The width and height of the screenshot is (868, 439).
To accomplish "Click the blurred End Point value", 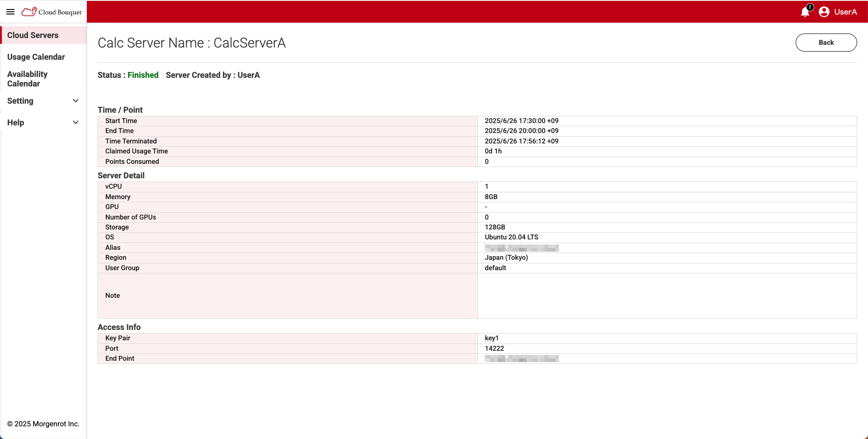I will [x=521, y=358].
